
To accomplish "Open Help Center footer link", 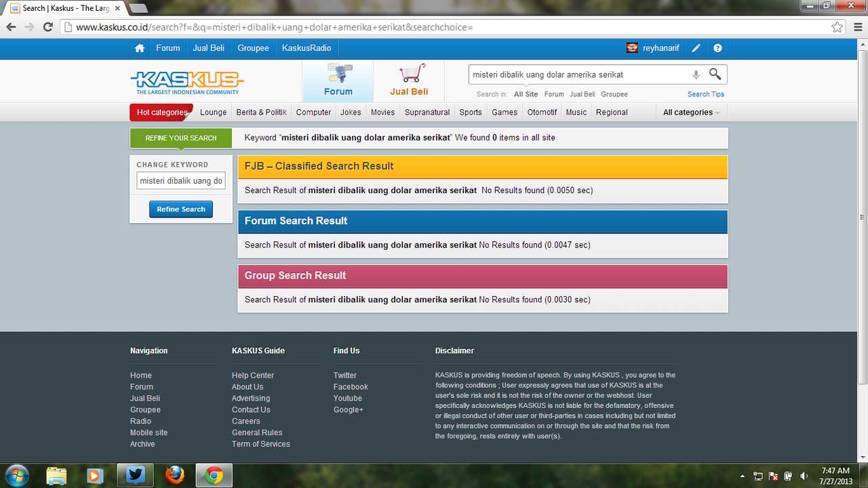I will 253,375.
